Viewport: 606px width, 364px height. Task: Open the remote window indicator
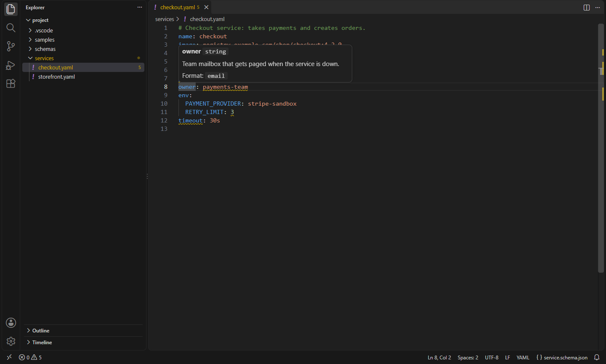(9, 357)
